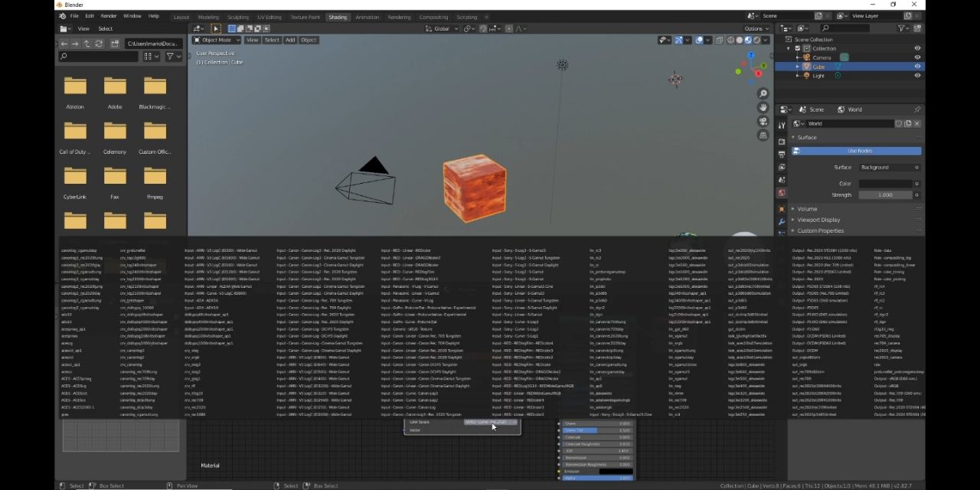Image resolution: width=980 pixels, height=490 pixels.
Task: Click the Z axis on navigation gizmo
Action: coord(751,56)
